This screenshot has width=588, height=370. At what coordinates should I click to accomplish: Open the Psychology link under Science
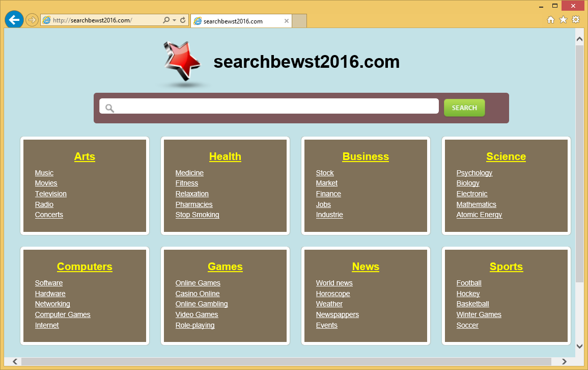click(x=474, y=173)
